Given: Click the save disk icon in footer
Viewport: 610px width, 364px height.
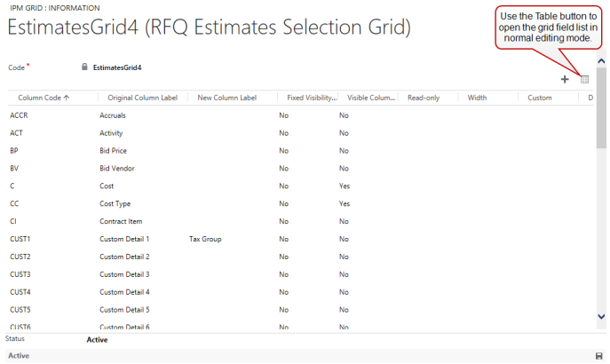Looking at the screenshot, I should tap(598, 355).
